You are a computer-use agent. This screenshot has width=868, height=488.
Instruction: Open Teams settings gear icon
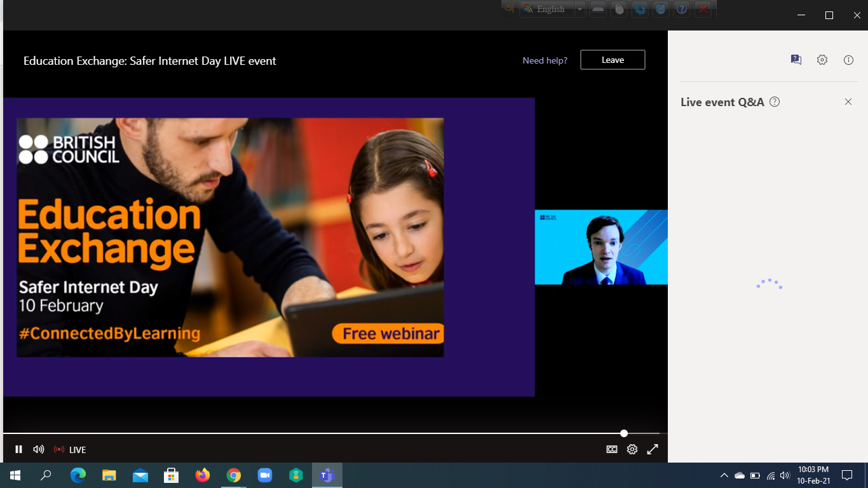pyautogui.click(x=822, y=60)
